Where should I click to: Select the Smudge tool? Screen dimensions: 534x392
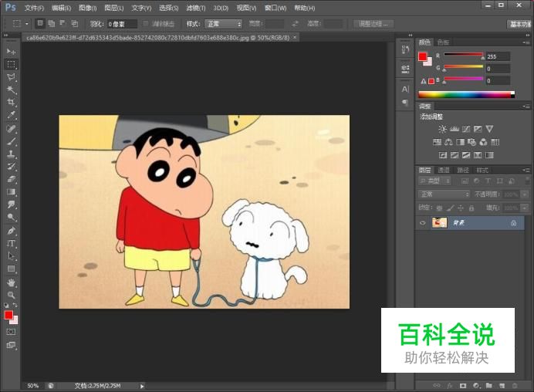click(11, 204)
